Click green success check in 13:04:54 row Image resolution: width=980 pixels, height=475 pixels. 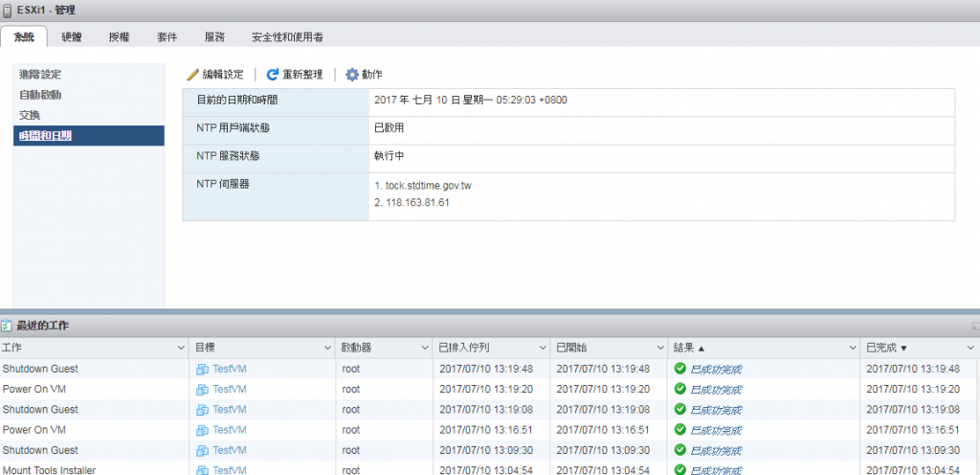click(680, 470)
